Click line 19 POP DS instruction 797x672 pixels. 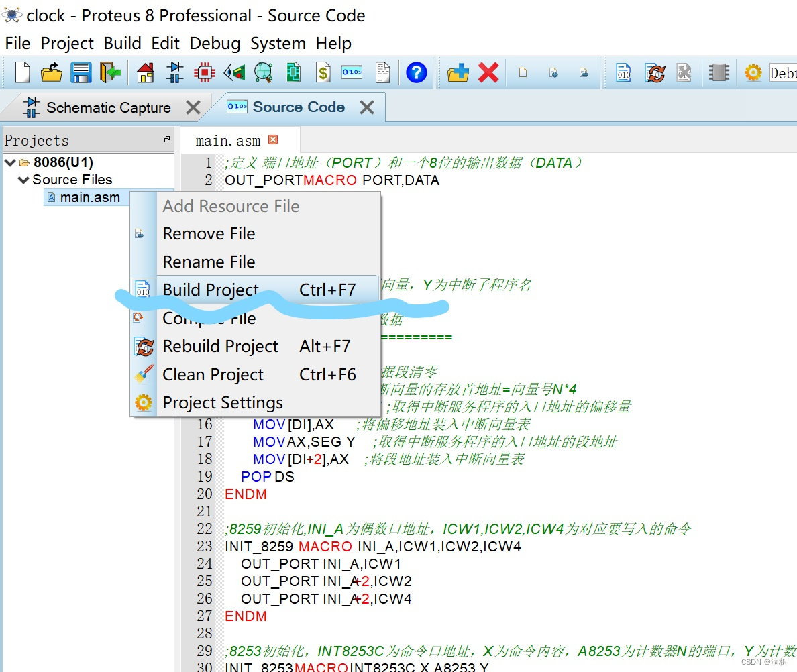click(x=268, y=476)
